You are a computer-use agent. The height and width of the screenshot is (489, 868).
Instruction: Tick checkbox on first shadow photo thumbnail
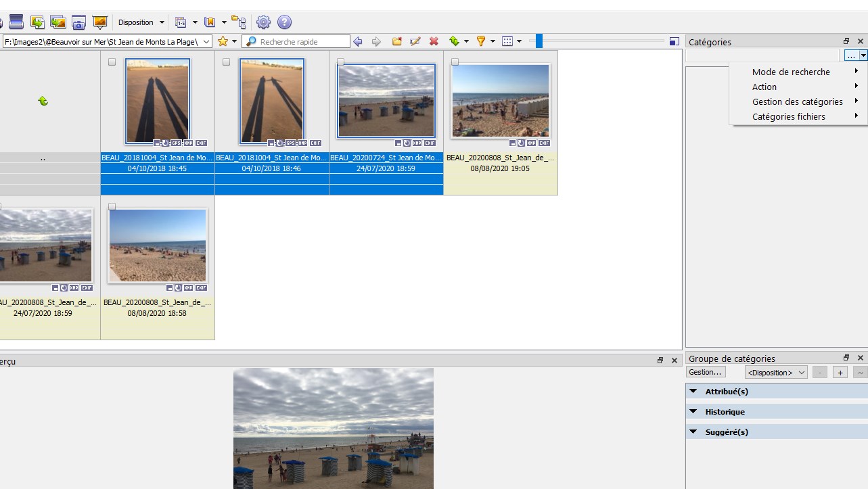112,62
